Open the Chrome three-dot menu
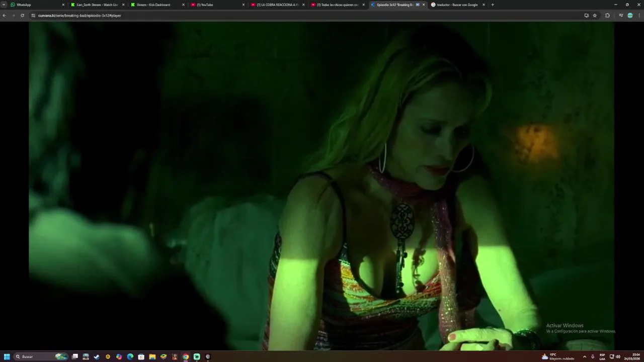The width and height of the screenshot is (644, 362). [x=639, y=16]
